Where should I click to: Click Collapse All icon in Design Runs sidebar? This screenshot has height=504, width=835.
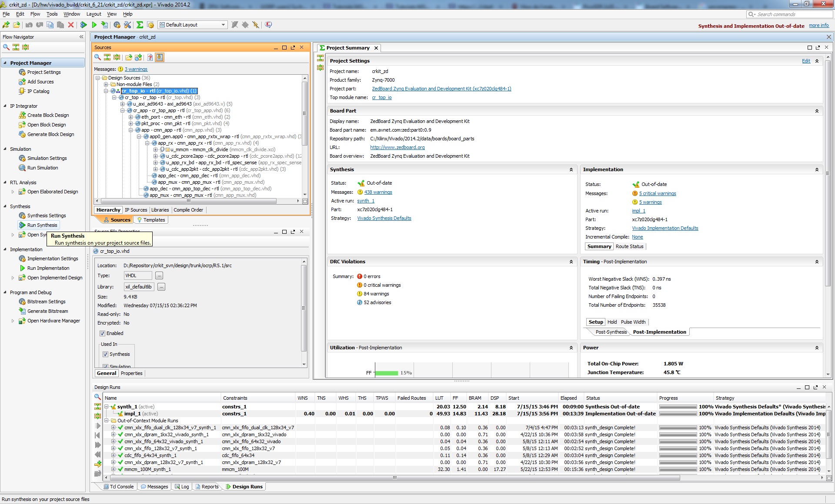97,406
